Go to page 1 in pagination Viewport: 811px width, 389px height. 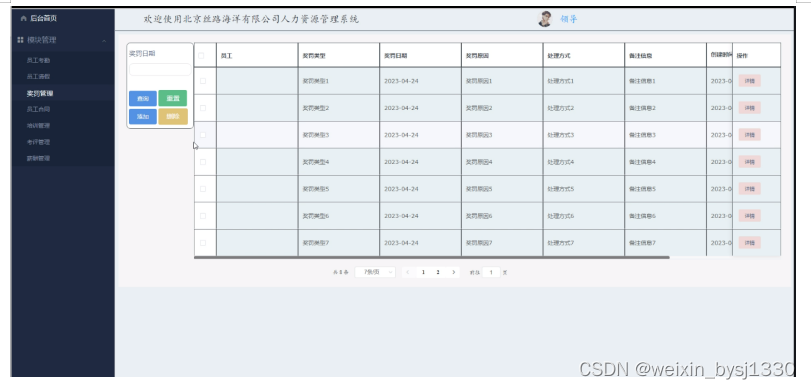[424, 272]
